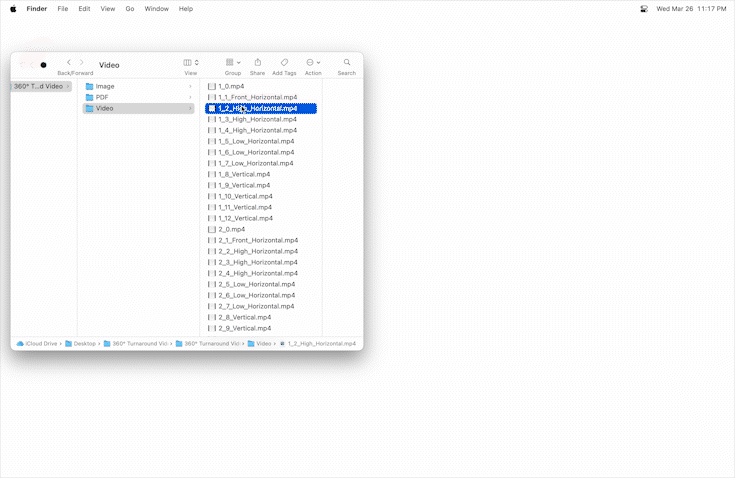Open the Apple menu

point(13,8)
